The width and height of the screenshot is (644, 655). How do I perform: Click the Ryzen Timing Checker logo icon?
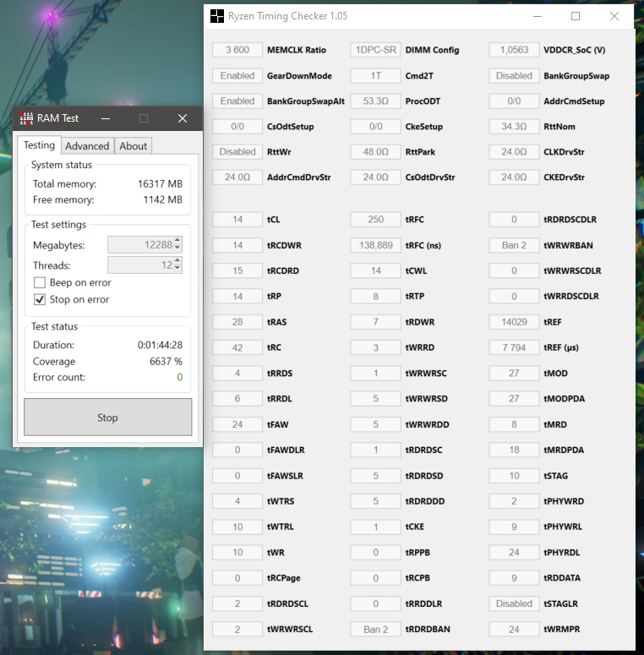click(x=216, y=16)
